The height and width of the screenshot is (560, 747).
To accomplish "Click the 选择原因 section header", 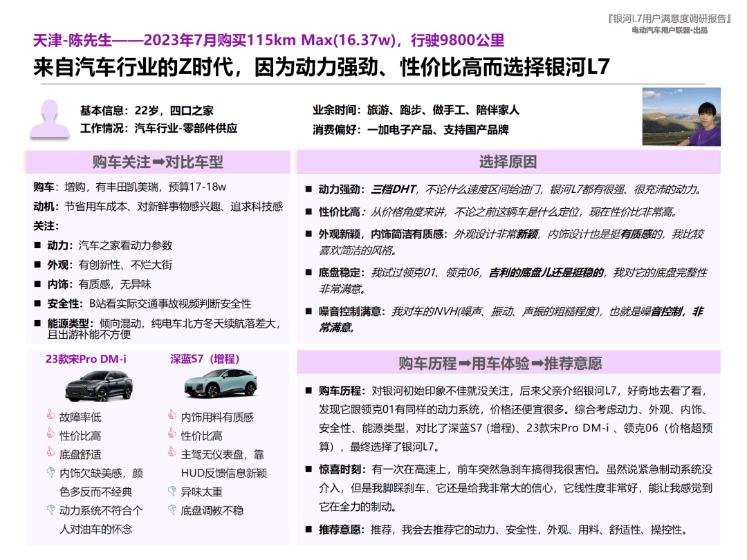I will point(508,162).
